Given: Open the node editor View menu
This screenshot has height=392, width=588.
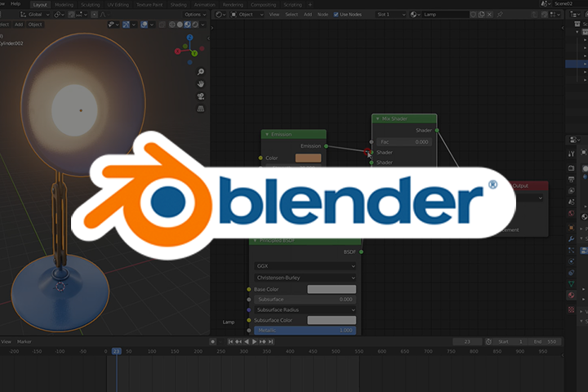Looking at the screenshot, I should pos(274,14).
